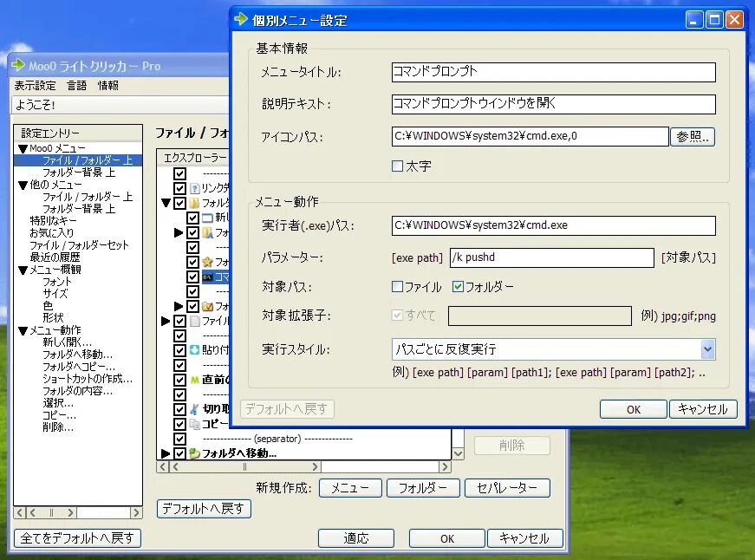Click OK in the Moo0 main window
This screenshot has height=560, width=755.
point(446,538)
